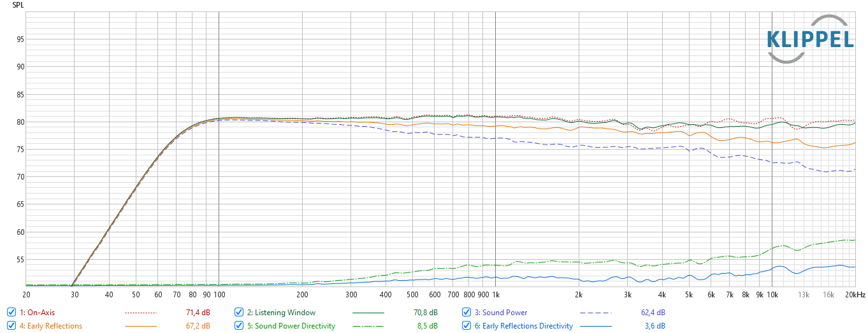Click the Klippel logo

click(x=810, y=39)
